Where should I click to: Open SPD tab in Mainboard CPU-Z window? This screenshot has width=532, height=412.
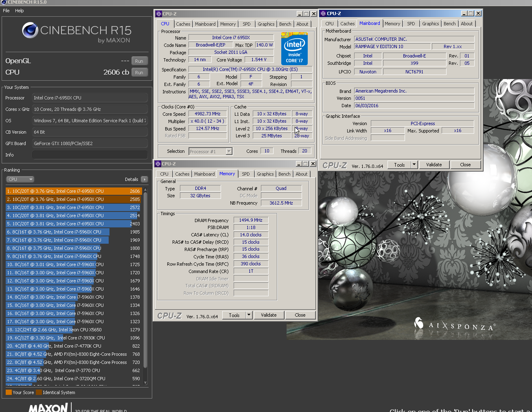coord(411,24)
